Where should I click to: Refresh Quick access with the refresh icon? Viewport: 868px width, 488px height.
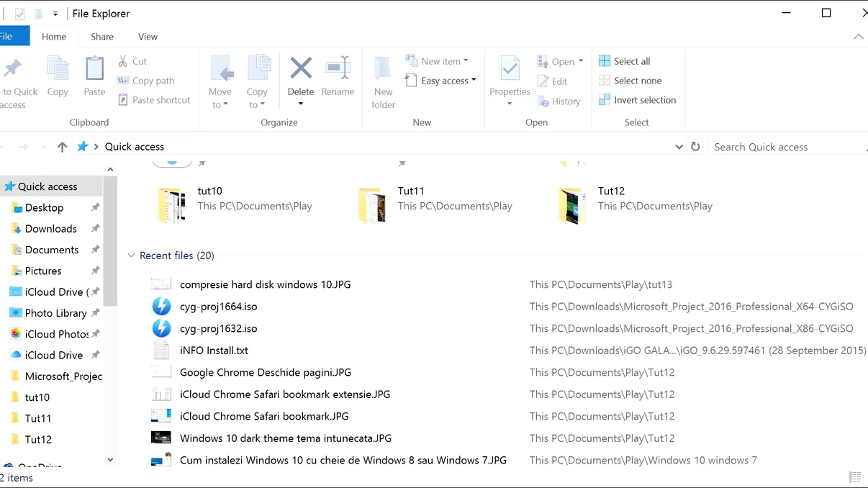[695, 146]
